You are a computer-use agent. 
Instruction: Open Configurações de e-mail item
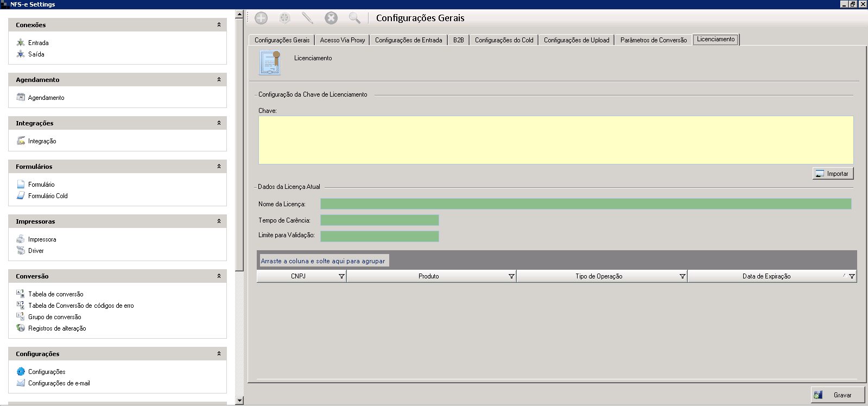(59, 383)
